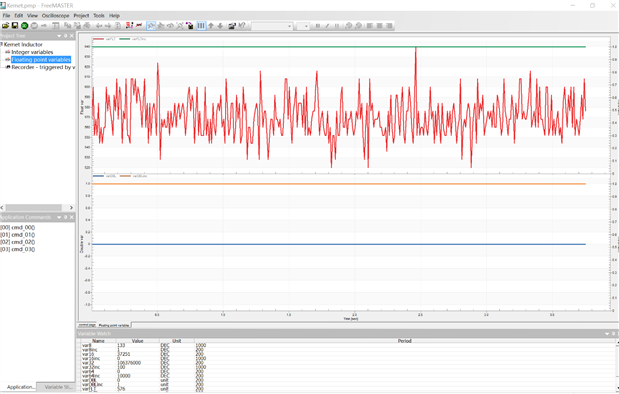Select command [03] cmd_03()
The height and width of the screenshot is (394, 619).
click(x=18, y=249)
